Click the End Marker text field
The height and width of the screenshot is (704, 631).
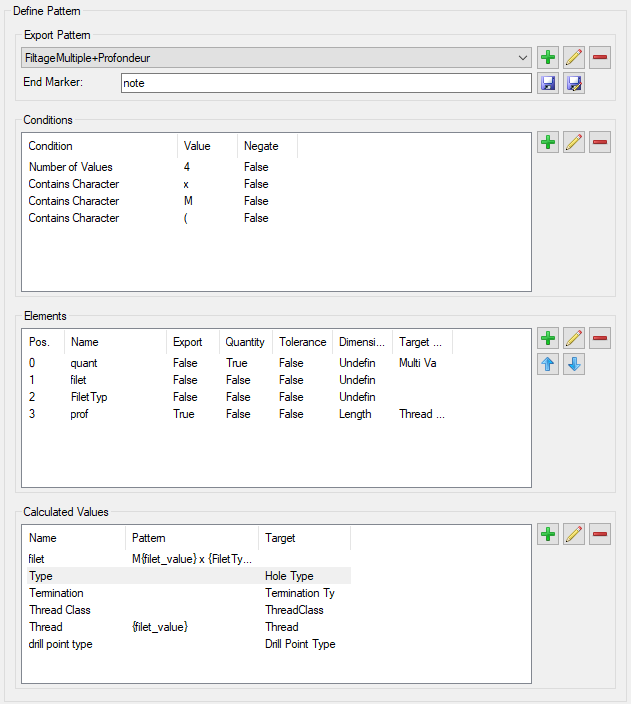point(325,83)
